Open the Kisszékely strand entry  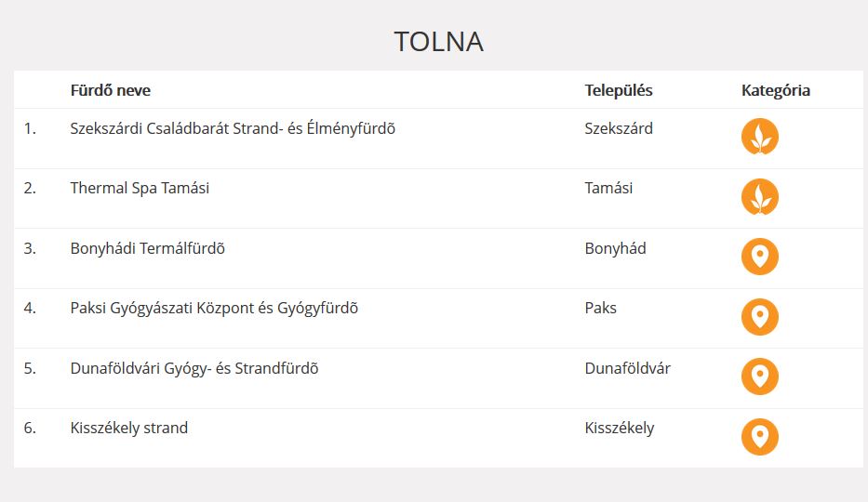[129, 428]
